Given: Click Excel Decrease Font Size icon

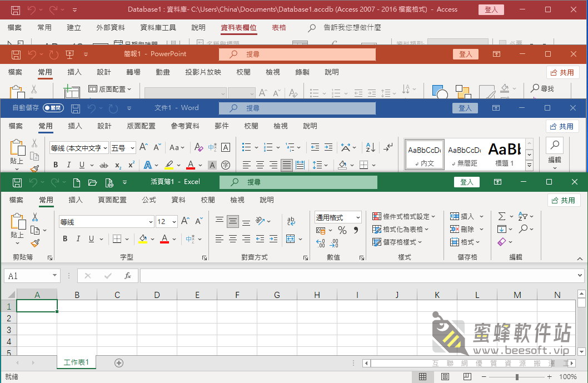Looking at the screenshot, I should coord(199,221).
